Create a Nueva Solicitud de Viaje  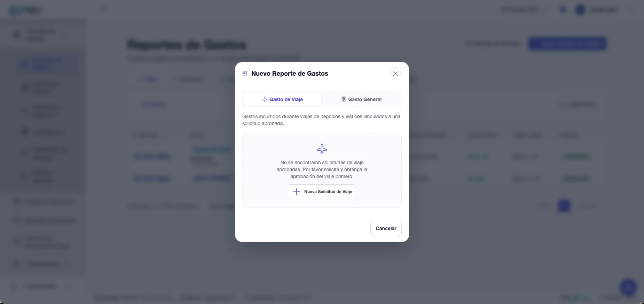322,192
